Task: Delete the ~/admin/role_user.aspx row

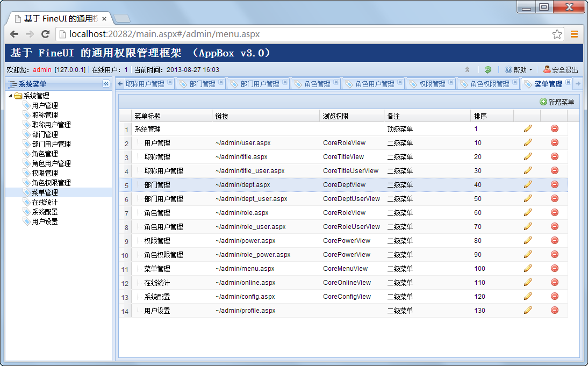Action: pyautogui.click(x=555, y=226)
